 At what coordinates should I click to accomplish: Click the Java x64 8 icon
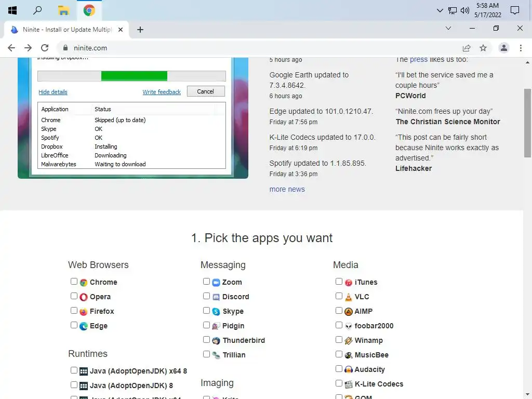(84, 371)
